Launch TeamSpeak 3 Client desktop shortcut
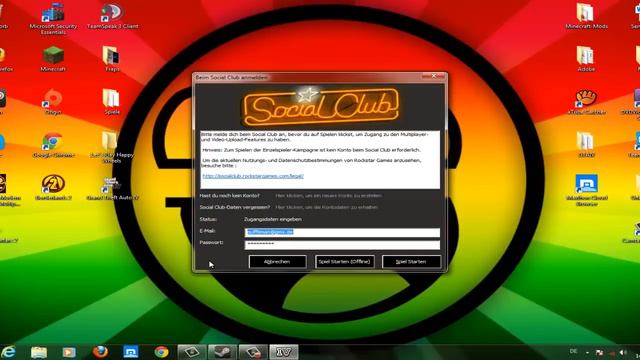The height and width of the screenshot is (360, 640). (x=112, y=16)
